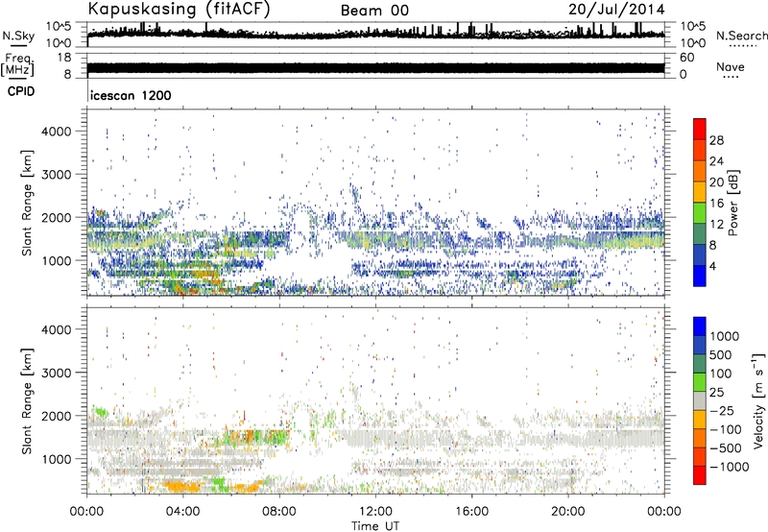Viewport: 768px width, 532px height.
Task: Click the Slant Range label of velocity panel
Action: tap(27, 401)
